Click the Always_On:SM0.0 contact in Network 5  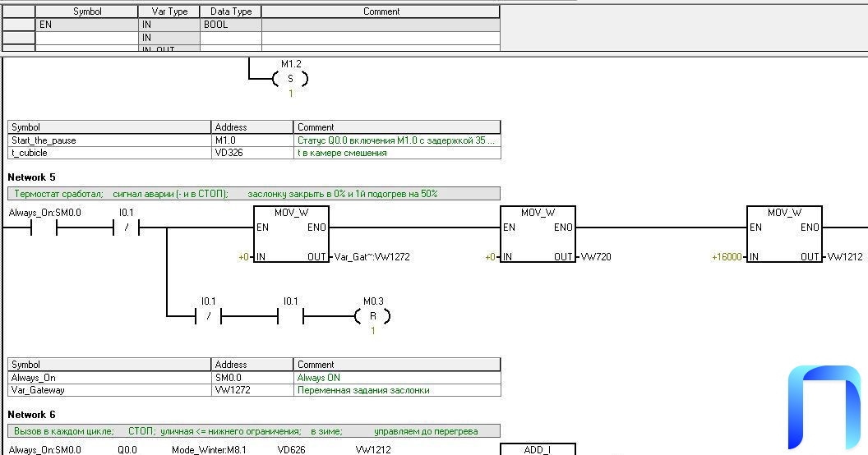(x=43, y=229)
